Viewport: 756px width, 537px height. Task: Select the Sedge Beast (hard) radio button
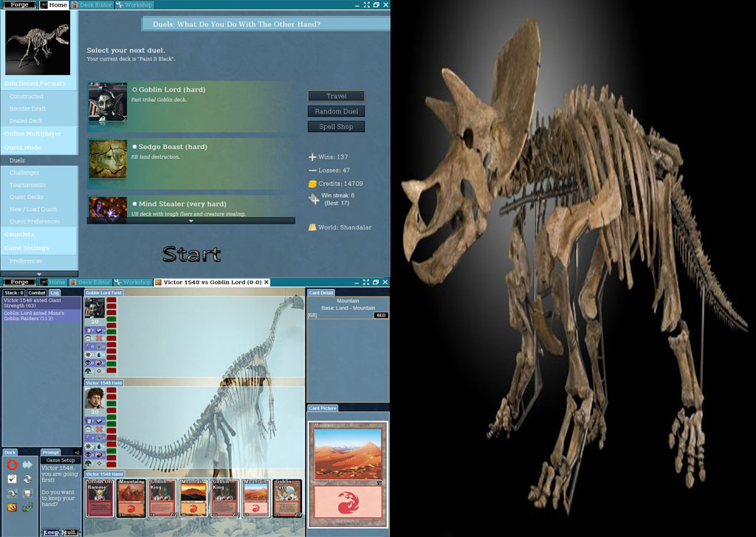pos(135,147)
